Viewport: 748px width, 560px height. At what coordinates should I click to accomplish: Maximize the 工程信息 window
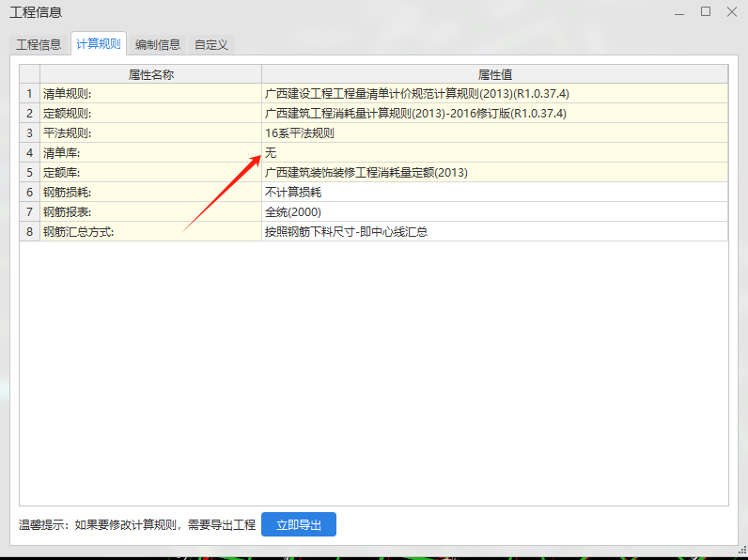pos(706,12)
